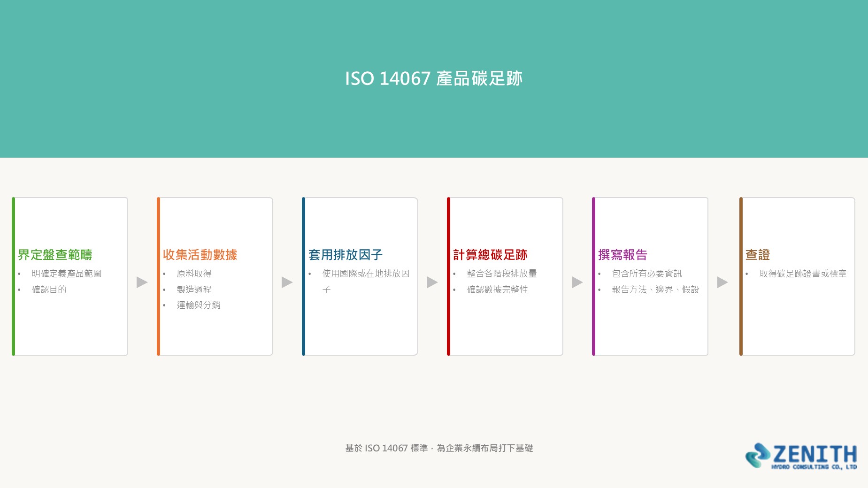Viewport: 868px width, 488px height.
Task: Select the 撰寫報告 heading
Action: click(x=622, y=255)
